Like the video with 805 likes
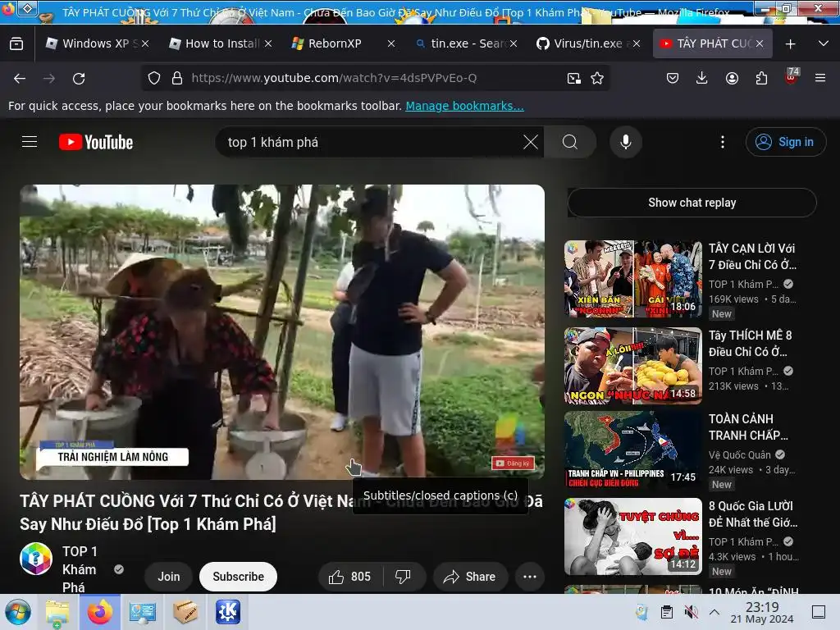This screenshot has height=630, width=840. coord(350,577)
